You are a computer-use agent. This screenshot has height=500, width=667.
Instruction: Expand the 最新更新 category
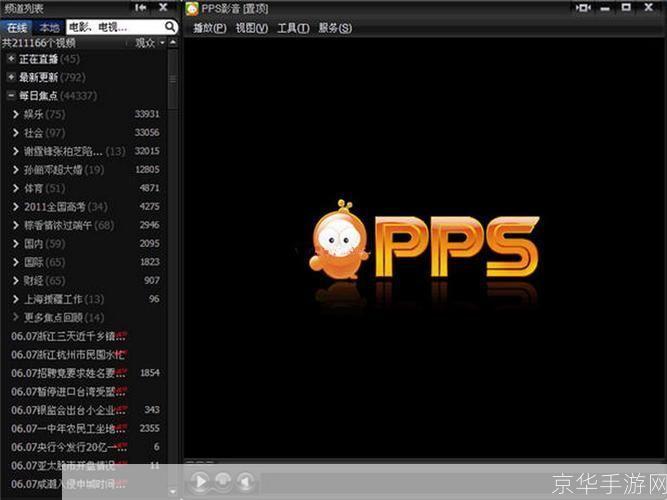11,77
